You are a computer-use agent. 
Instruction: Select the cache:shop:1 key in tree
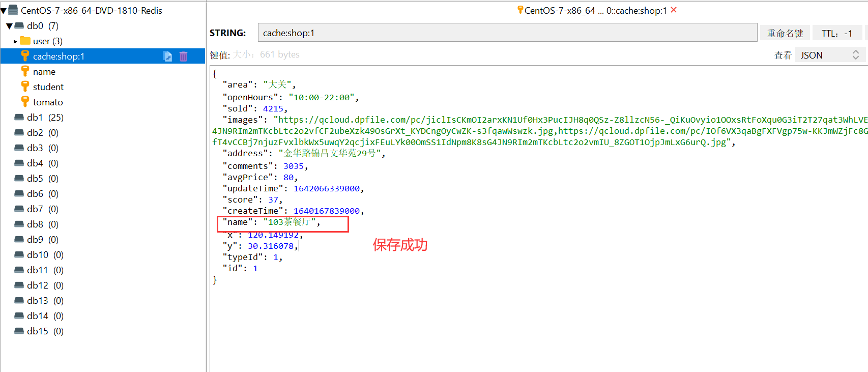[x=103, y=56]
